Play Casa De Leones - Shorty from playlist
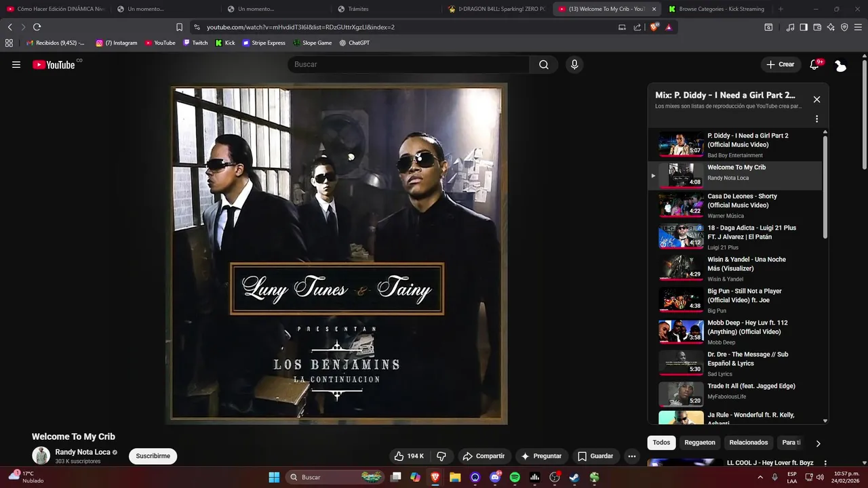Image resolution: width=868 pixels, height=488 pixels. pyautogui.click(x=736, y=205)
